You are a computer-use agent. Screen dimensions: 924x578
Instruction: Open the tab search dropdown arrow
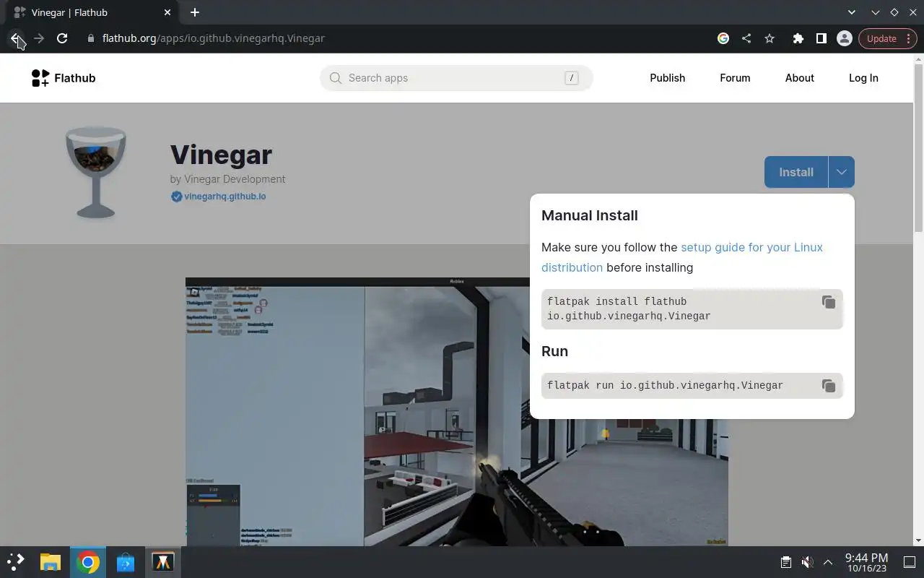[x=852, y=12]
